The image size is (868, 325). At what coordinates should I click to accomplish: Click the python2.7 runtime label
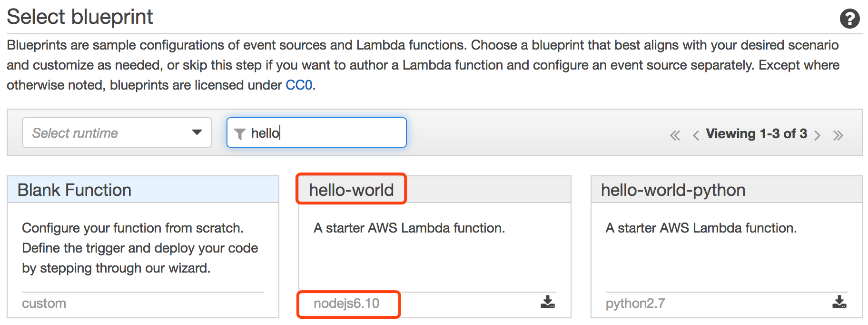pos(635,304)
